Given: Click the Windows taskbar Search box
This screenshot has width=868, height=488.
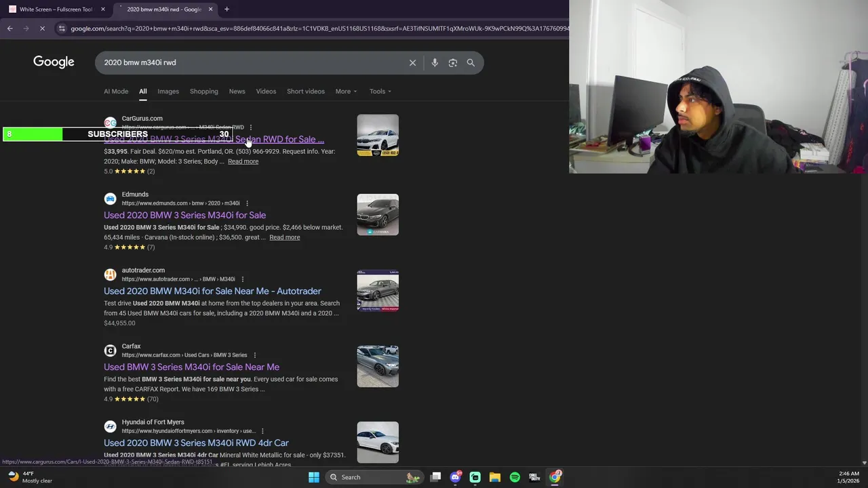Looking at the screenshot, I should 374,477.
